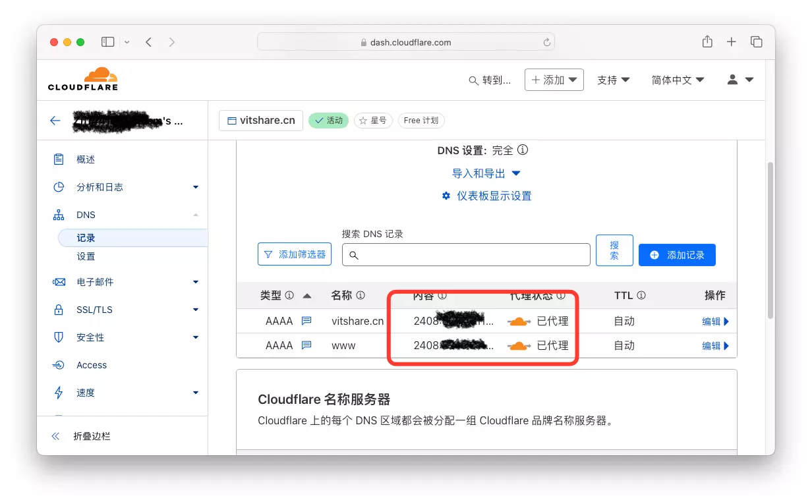Expand 电子邮件 sidebar section
The height and width of the screenshot is (504, 812).
[196, 282]
